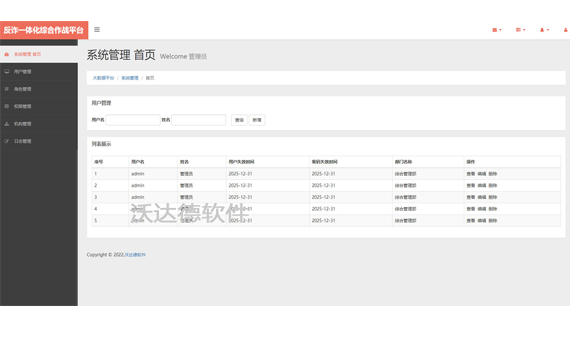Open the list/tasks dropdown in header
The height and width of the screenshot is (360, 570).
pos(521,30)
